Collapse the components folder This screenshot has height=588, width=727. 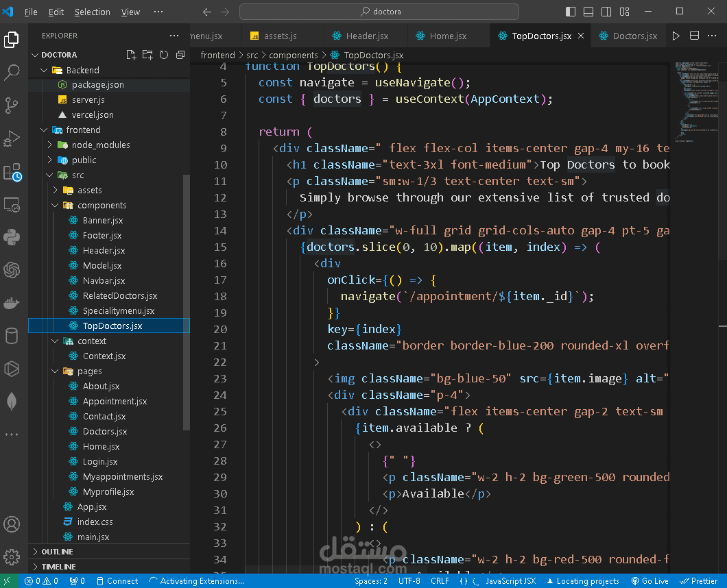[x=102, y=205]
